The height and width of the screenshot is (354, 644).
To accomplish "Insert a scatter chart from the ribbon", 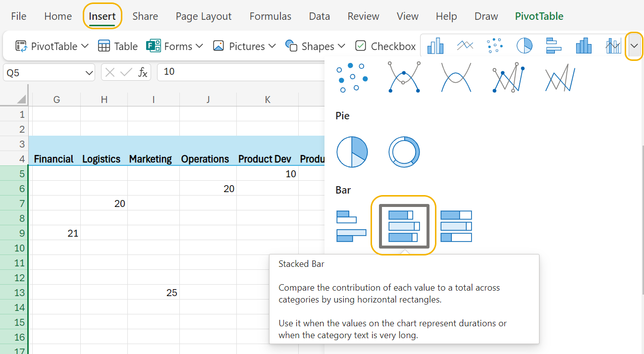I will point(494,46).
